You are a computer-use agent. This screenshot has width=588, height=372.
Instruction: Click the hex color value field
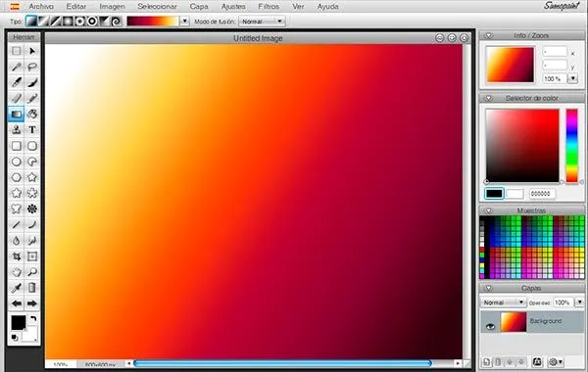click(x=542, y=194)
